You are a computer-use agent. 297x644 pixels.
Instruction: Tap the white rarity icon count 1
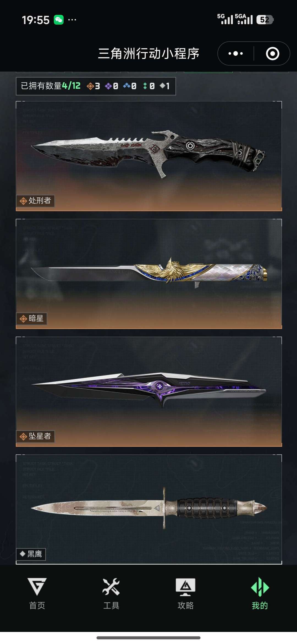[165, 86]
